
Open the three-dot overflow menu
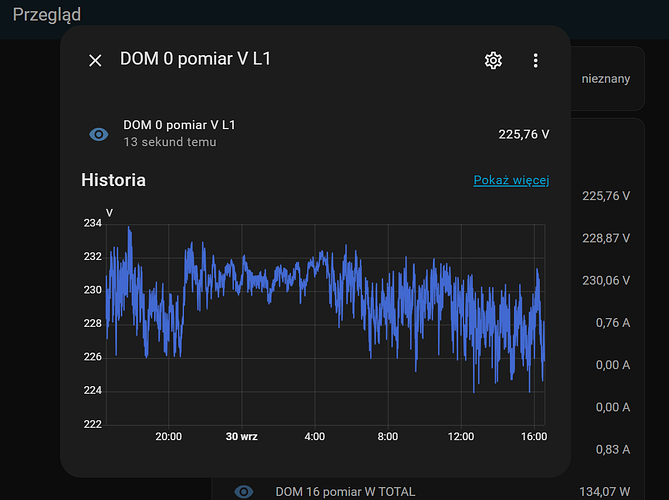(536, 60)
